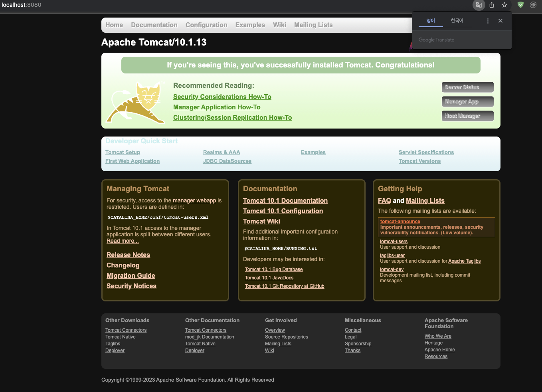Screen dimensions: 542x392
Task: Open Mailing Lists in the navigation bar
Action: [x=313, y=25]
